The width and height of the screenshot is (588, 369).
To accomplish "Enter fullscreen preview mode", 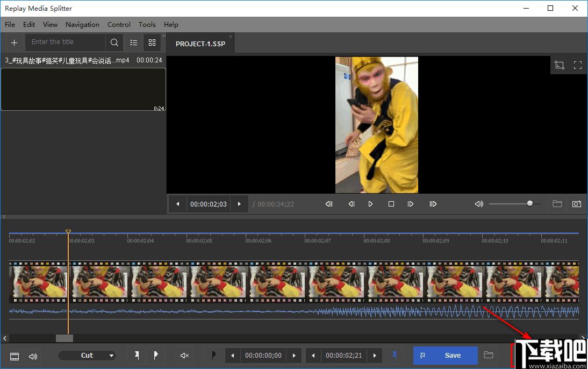I will click(x=577, y=65).
